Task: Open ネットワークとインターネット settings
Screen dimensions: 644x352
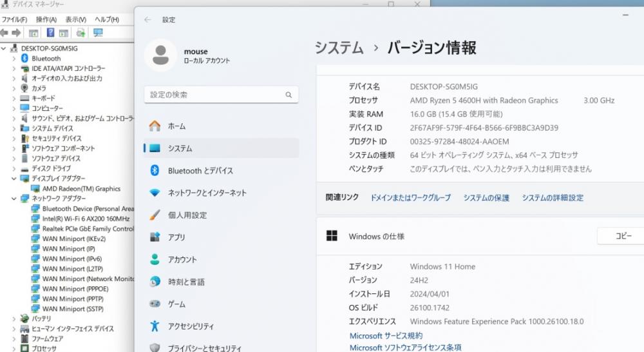Action: pos(222,193)
